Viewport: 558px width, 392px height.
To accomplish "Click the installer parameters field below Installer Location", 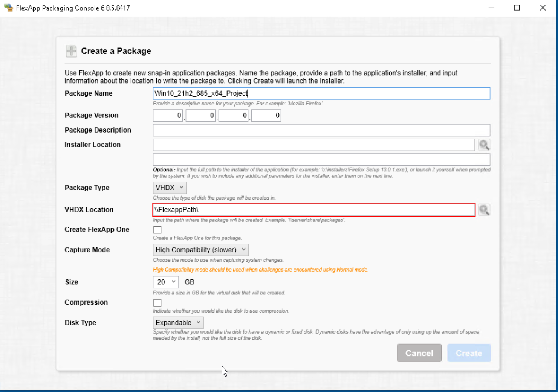I will [x=321, y=160].
